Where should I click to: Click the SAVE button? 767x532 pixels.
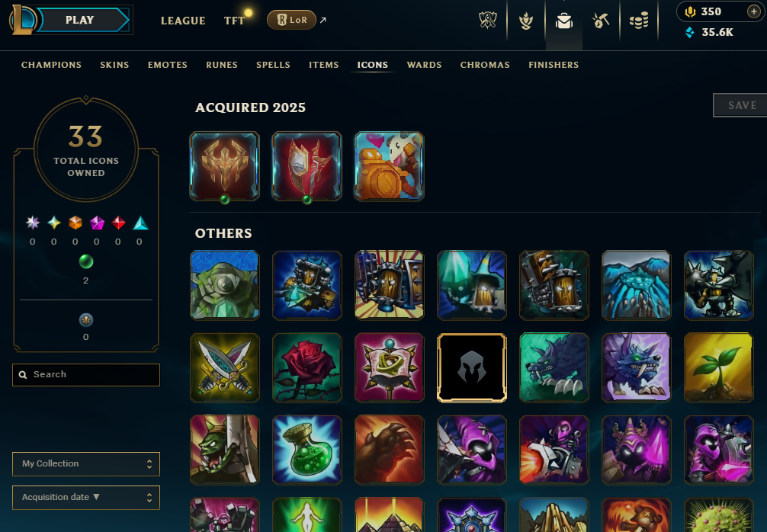tap(740, 105)
